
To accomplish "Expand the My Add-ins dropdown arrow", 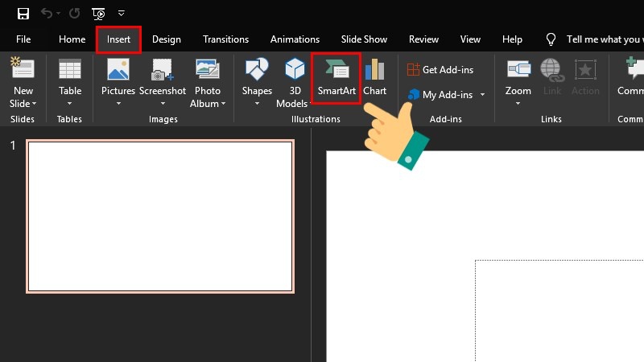I will [x=482, y=95].
